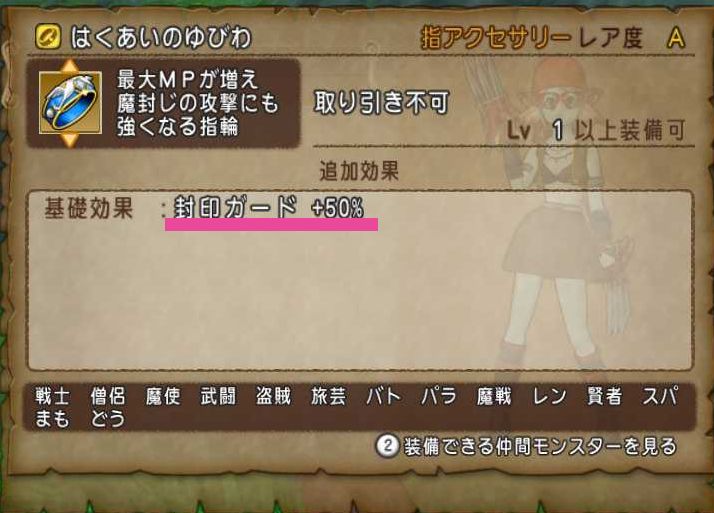Click the パラ job label
Image resolution: width=714 pixels, height=513 pixels.
[x=439, y=396]
